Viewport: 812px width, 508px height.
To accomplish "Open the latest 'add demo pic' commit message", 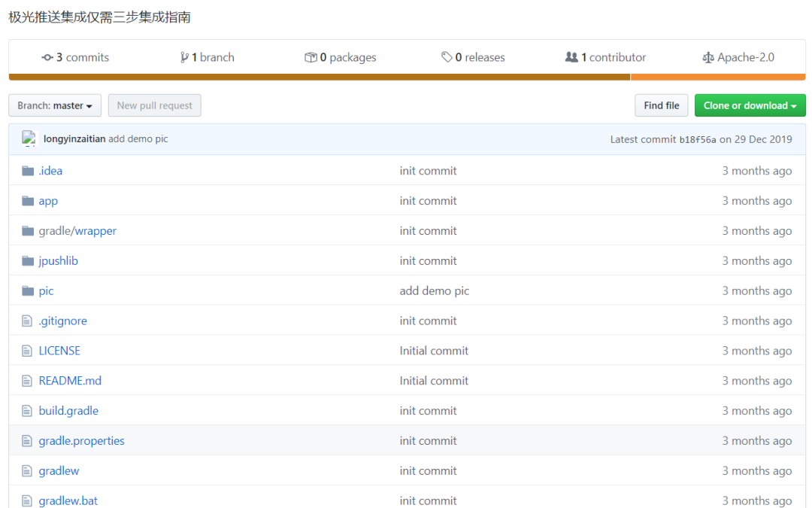I will (138, 139).
